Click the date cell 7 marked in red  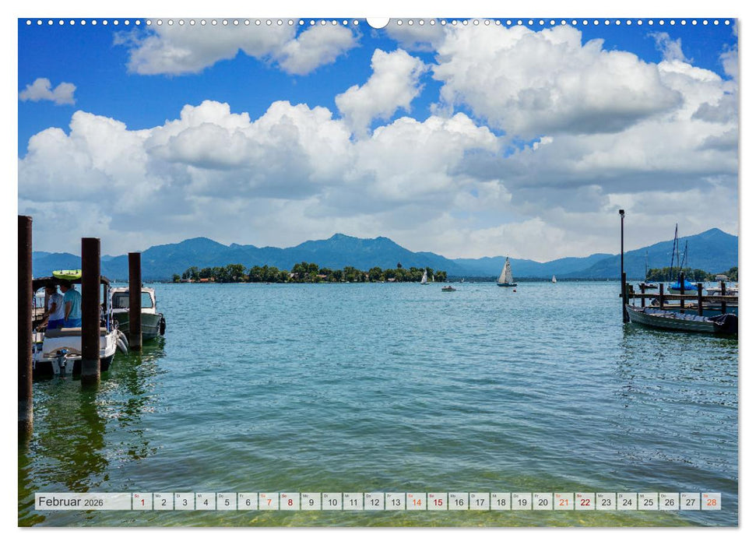(x=269, y=503)
